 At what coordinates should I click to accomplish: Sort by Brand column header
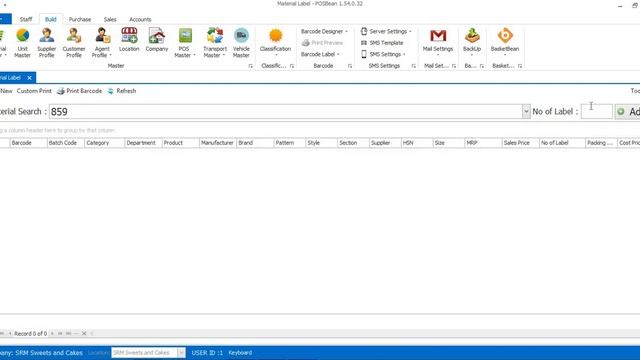(255, 143)
